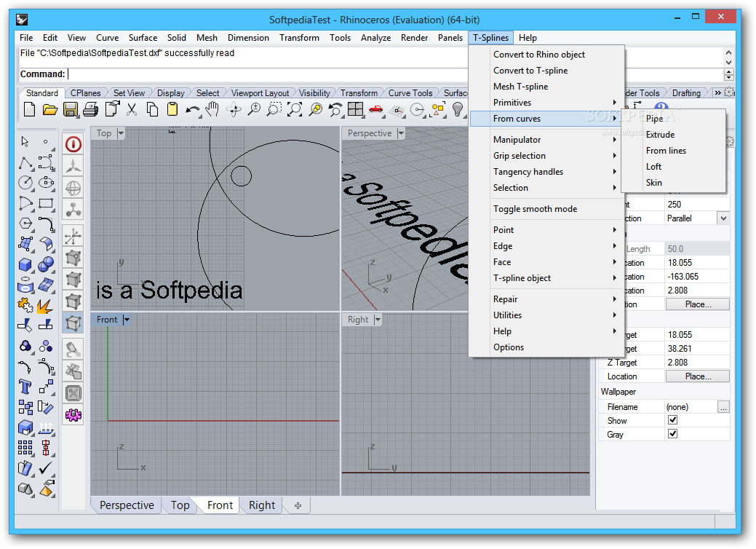
Task: Click the light bulb icon
Action: click(x=457, y=109)
